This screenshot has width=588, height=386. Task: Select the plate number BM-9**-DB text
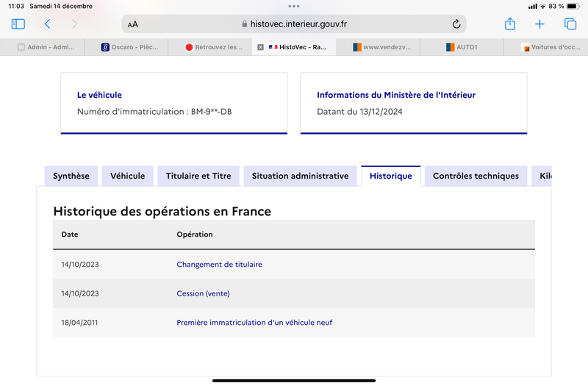[x=212, y=112]
